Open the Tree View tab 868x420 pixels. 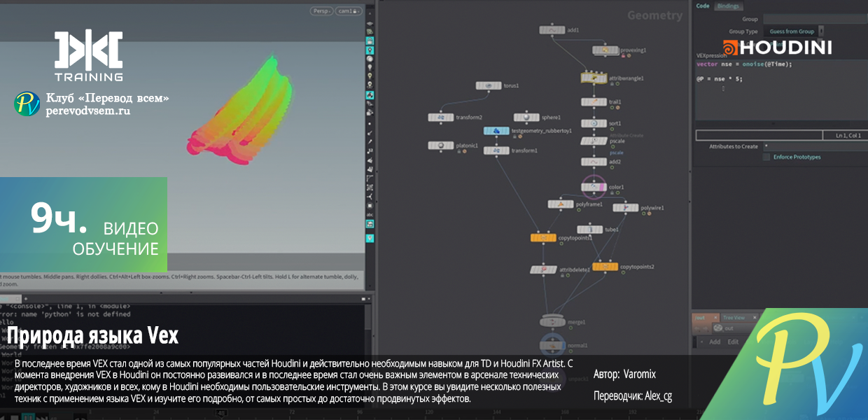pyautogui.click(x=735, y=318)
